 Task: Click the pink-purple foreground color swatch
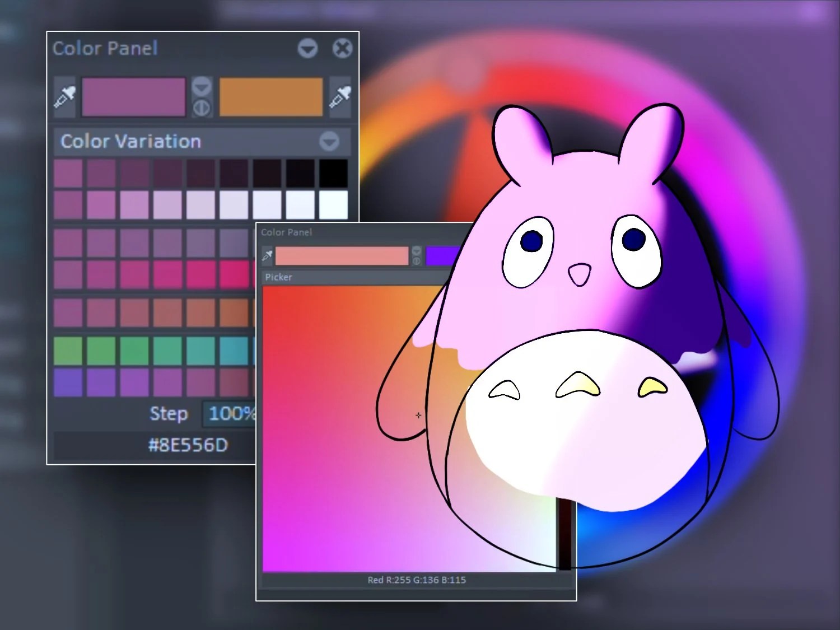coord(134,96)
